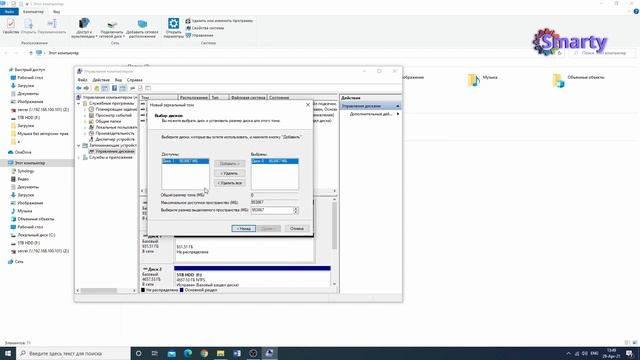The height and width of the screenshot is (360, 640).
Task: Open Действие menu in Computer Management
Action: click(x=101, y=80)
